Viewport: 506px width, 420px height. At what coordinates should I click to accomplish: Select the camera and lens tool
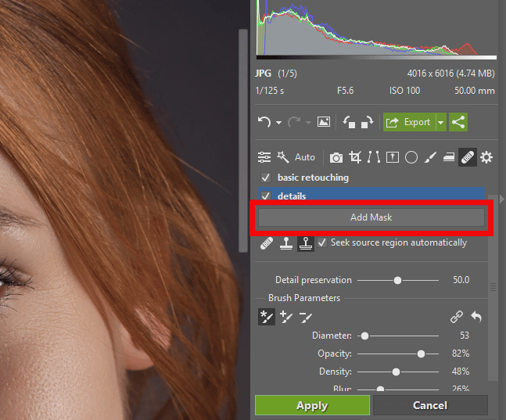pos(336,157)
